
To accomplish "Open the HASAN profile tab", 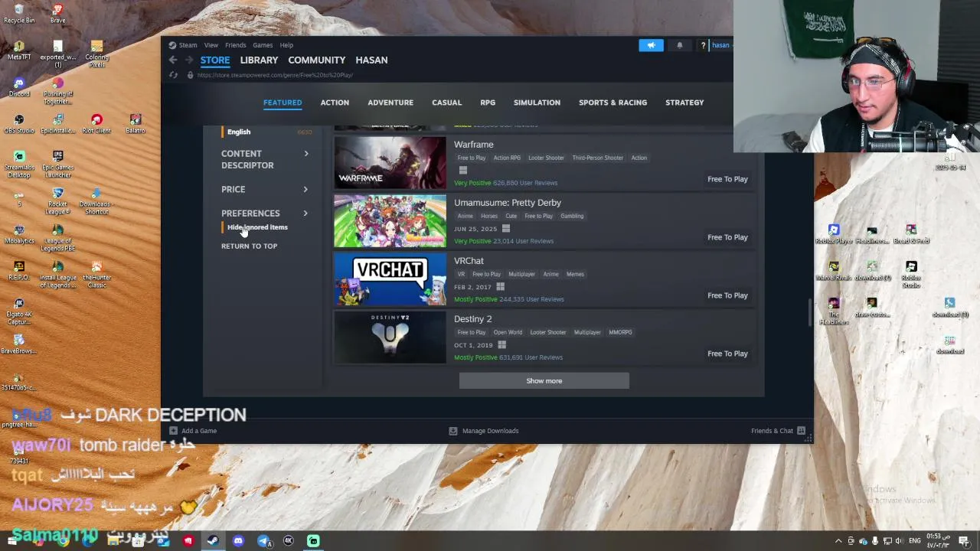I will pos(371,60).
